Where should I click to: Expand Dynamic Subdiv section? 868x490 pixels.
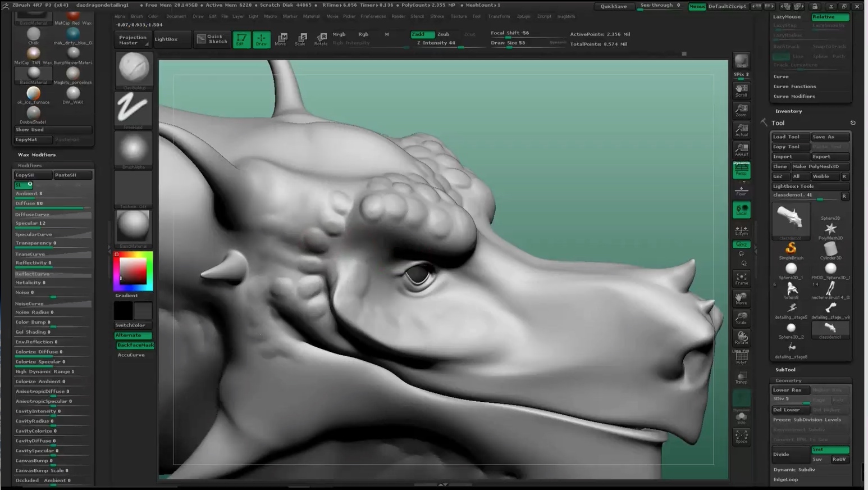(794, 470)
